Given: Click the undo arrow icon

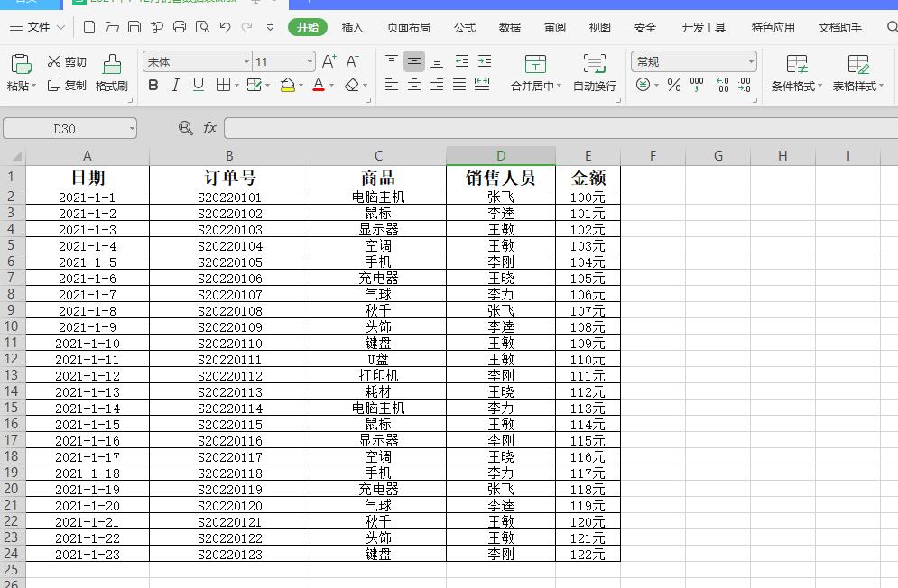Looking at the screenshot, I should [x=225, y=27].
